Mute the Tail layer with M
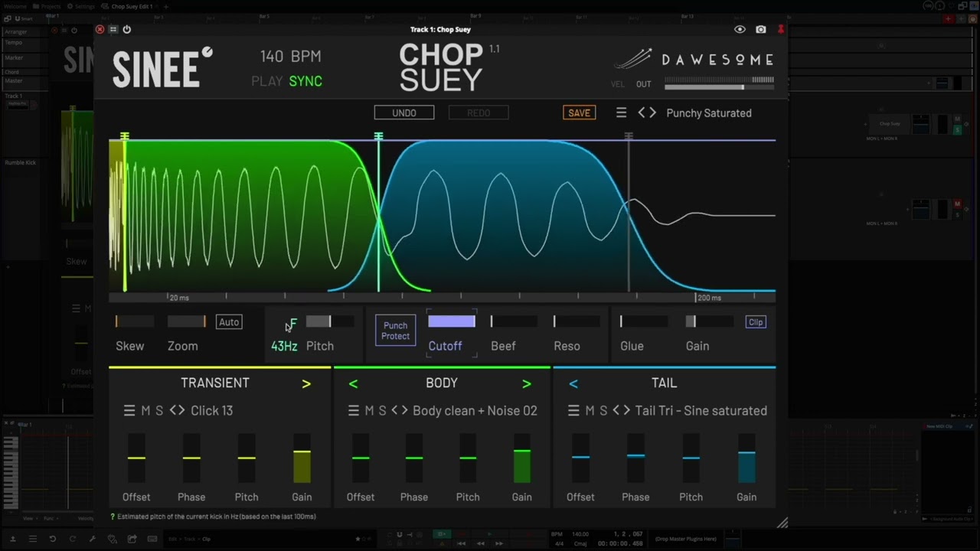This screenshot has height=551, width=980. tap(590, 411)
